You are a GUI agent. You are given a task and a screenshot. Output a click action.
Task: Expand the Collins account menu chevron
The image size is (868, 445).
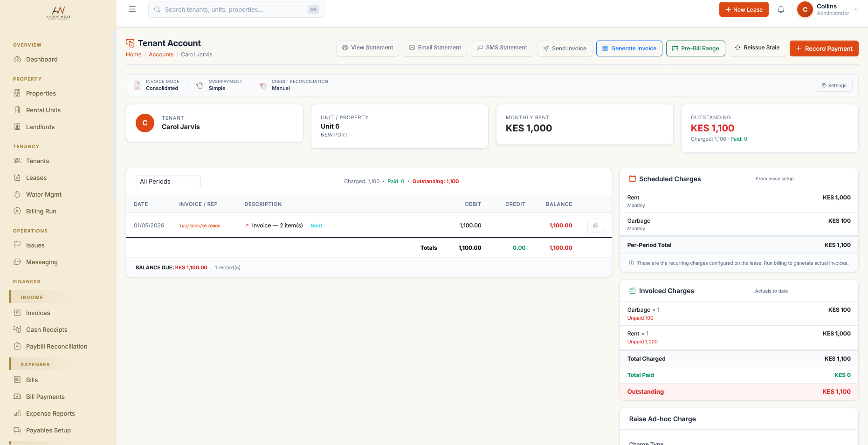(856, 9)
